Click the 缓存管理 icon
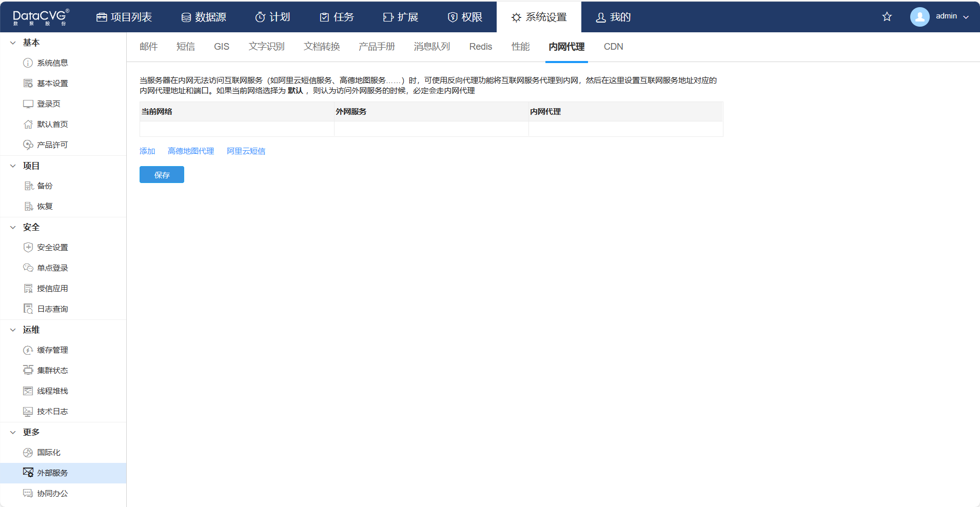 click(28, 350)
